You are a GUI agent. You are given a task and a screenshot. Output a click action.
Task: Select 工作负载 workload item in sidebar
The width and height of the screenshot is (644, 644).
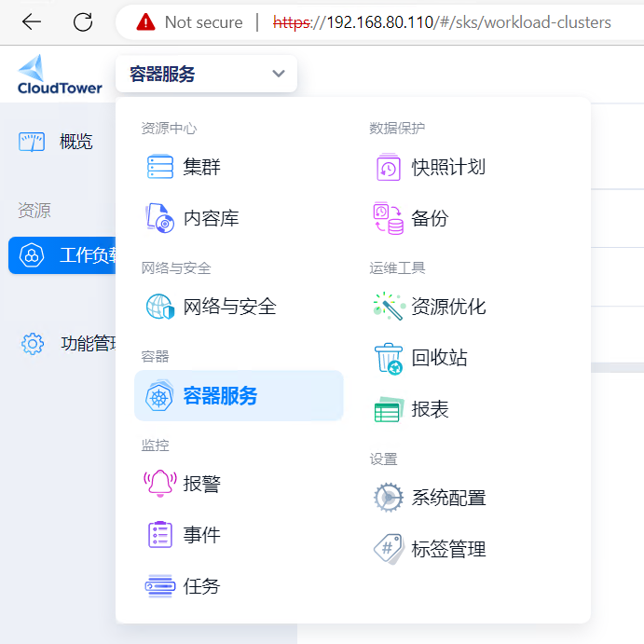(62, 255)
